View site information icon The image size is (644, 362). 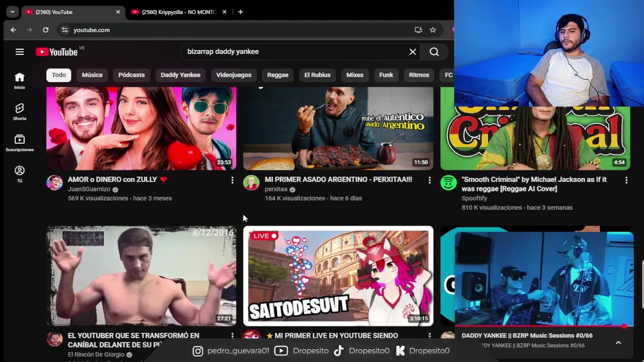64,30
